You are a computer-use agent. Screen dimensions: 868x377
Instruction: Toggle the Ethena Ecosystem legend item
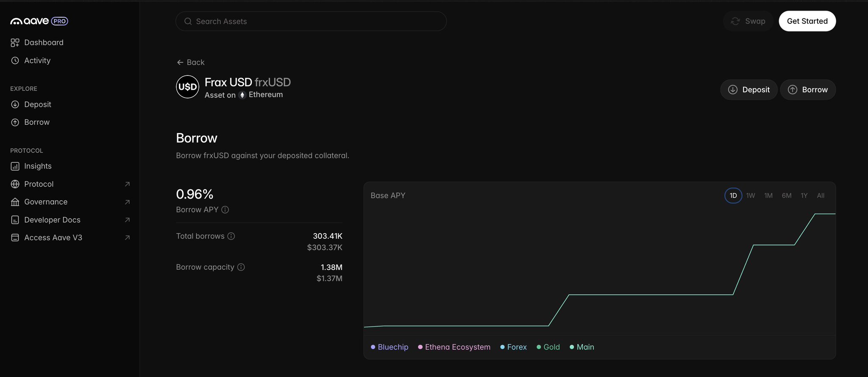(454, 347)
